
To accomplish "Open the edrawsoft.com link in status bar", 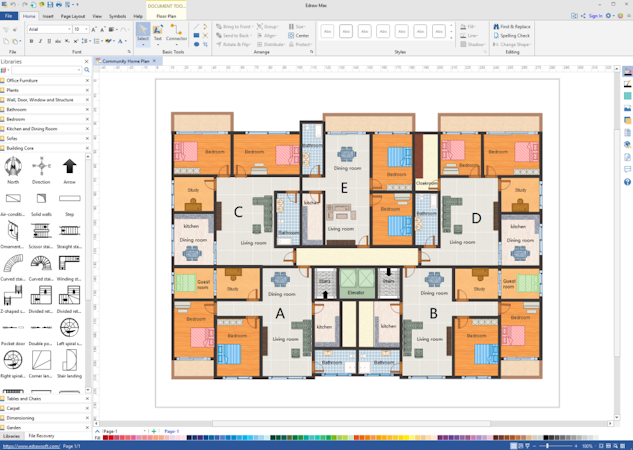I will point(31,446).
